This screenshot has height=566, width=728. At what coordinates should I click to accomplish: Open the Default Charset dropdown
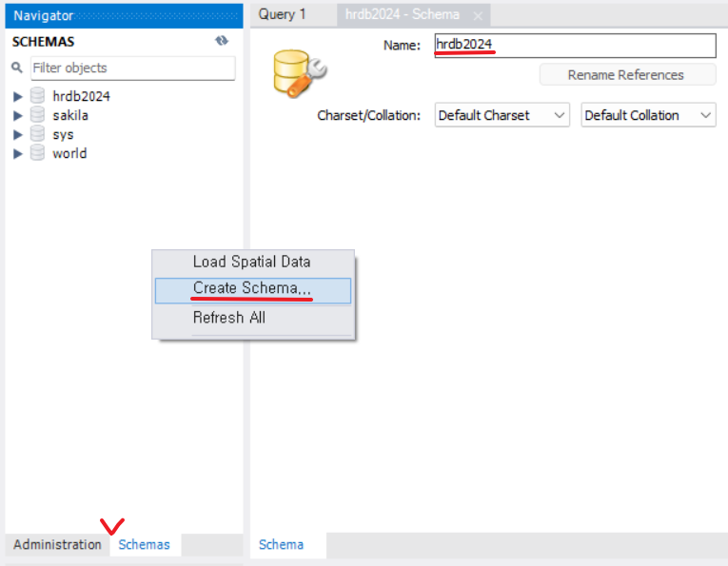(502, 115)
